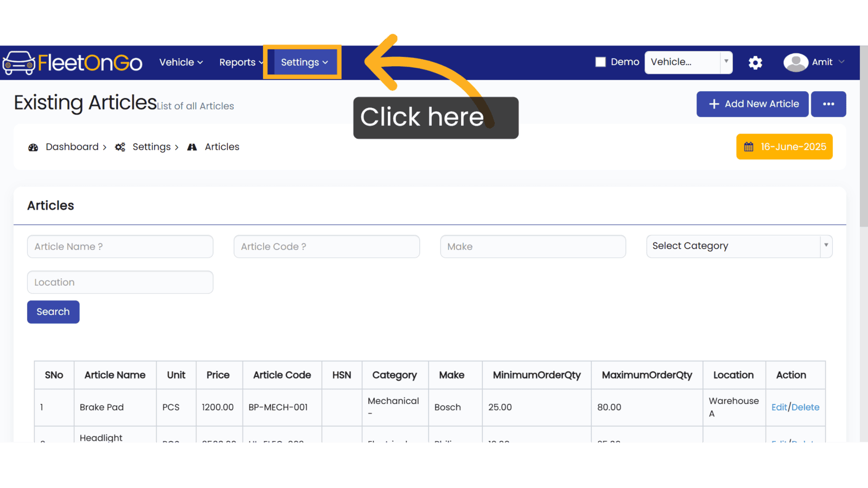Click the Category column header
This screenshot has width=868, height=488.
tap(394, 375)
